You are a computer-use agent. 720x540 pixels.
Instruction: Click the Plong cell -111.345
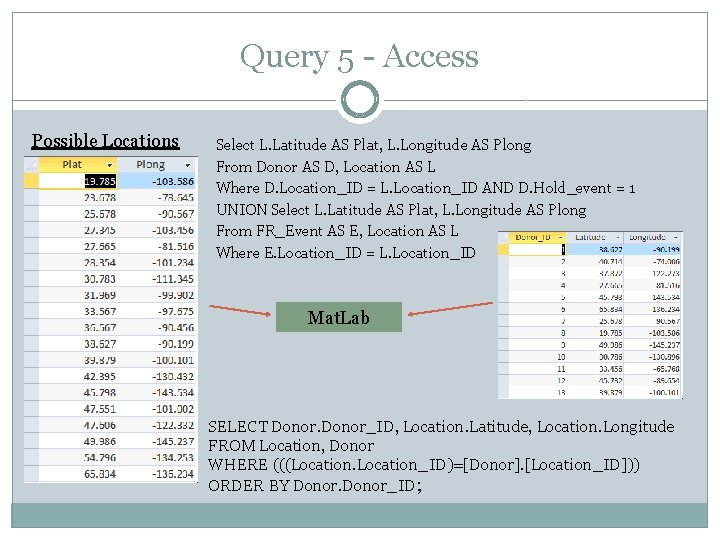pyautogui.click(x=158, y=279)
